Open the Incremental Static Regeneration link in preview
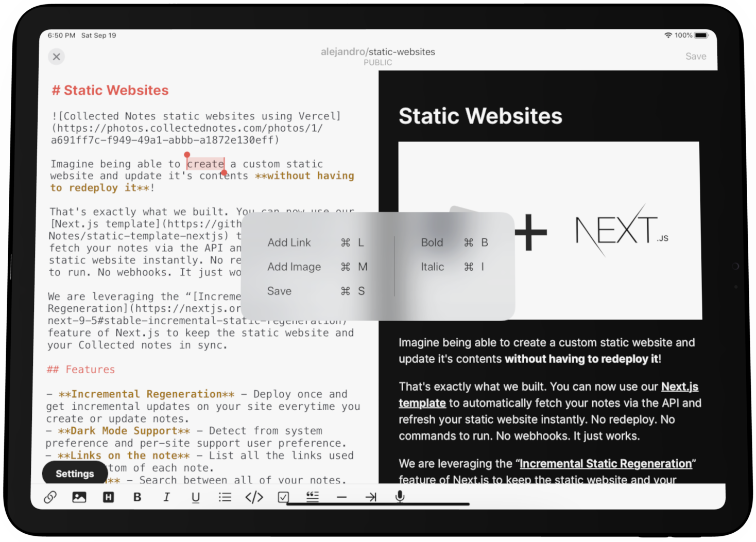This screenshot has width=756, height=542. click(606, 463)
